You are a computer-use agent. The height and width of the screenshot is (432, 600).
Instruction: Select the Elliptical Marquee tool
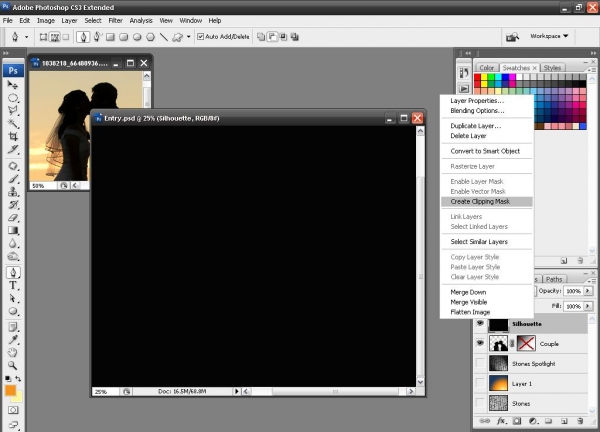[x=13, y=98]
